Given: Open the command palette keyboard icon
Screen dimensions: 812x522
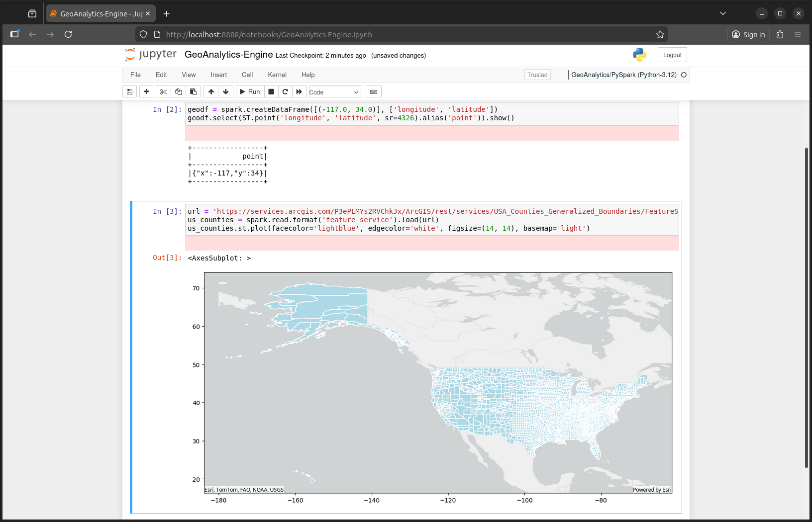Looking at the screenshot, I should (374, 91).
